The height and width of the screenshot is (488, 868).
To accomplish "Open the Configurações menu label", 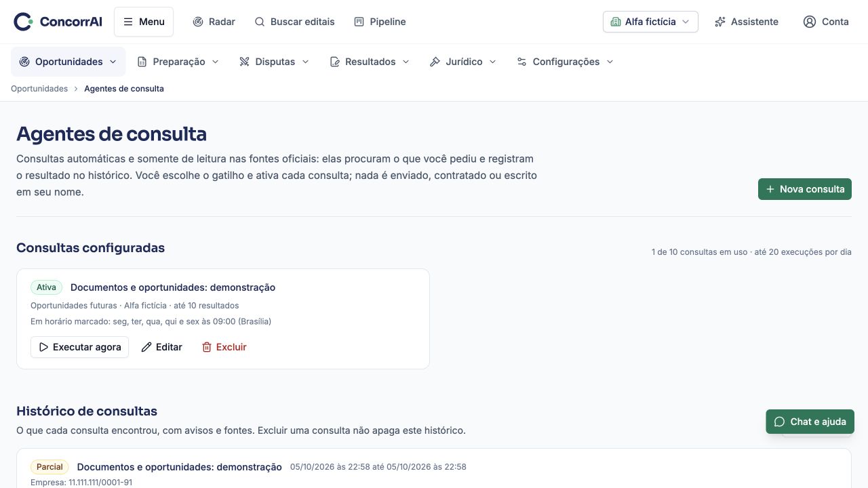I will (x=566, y=62).
